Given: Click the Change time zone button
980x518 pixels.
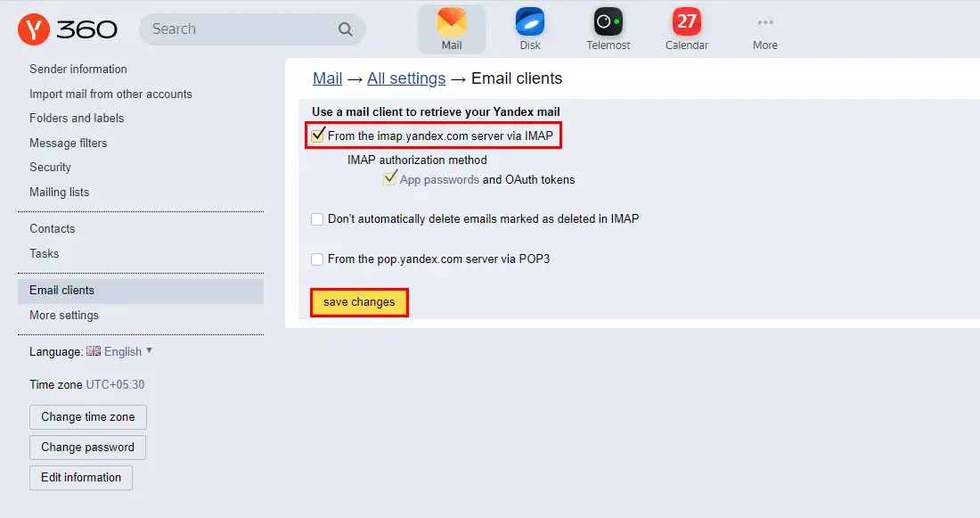Looking at the screenshot, I should click(88, 417).
